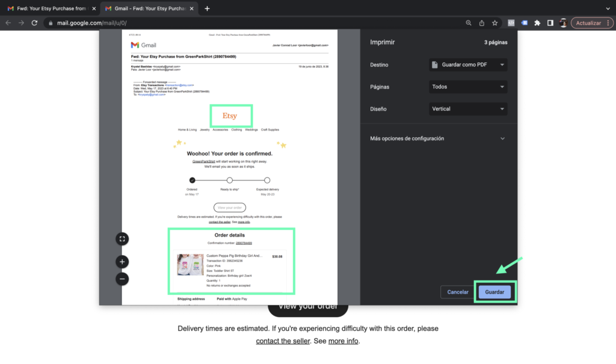Open a new browser tab
Image resolution: width=616 pixels, height=364 pixels.
click(207, 8)
